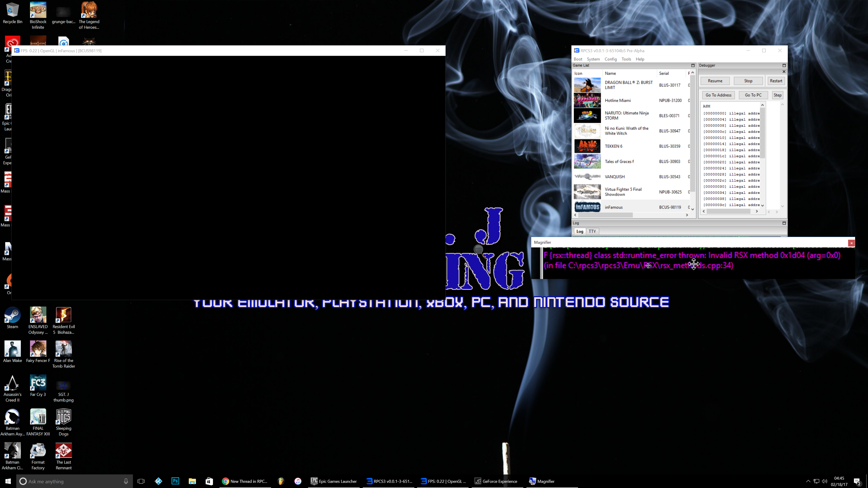868x488 pixels.
Task: Click the Go To Address button
Action: click(x=718, y=95)
